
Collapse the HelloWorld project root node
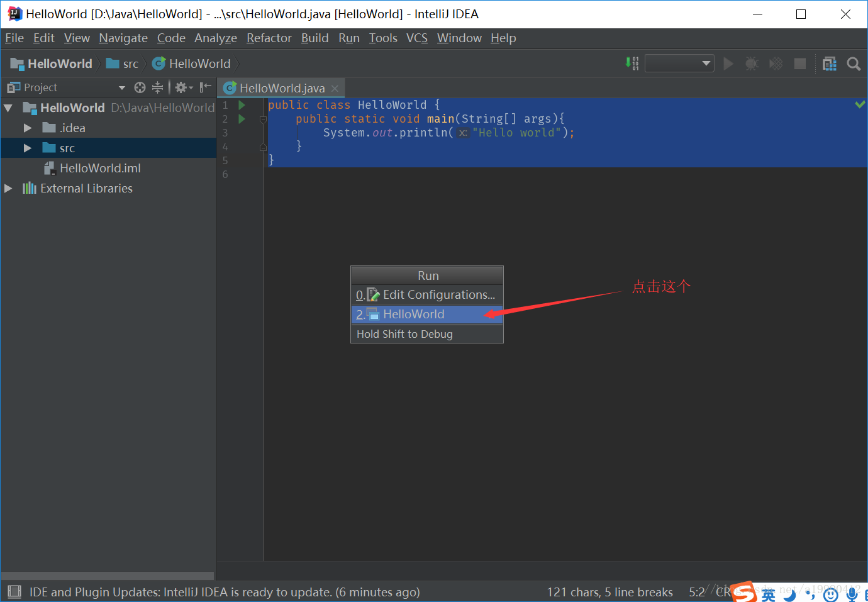8,108
